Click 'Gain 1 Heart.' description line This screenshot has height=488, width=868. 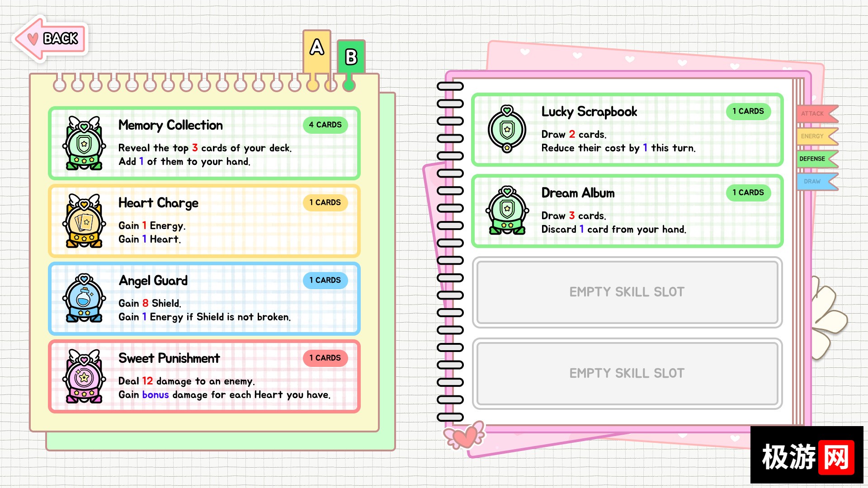click(x=150, y=239)
